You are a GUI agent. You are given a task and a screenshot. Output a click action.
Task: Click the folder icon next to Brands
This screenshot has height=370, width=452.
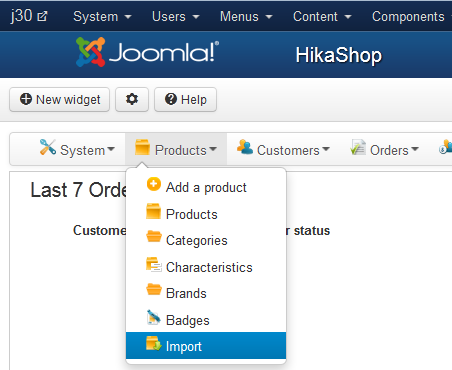click(x=154, y=289)
